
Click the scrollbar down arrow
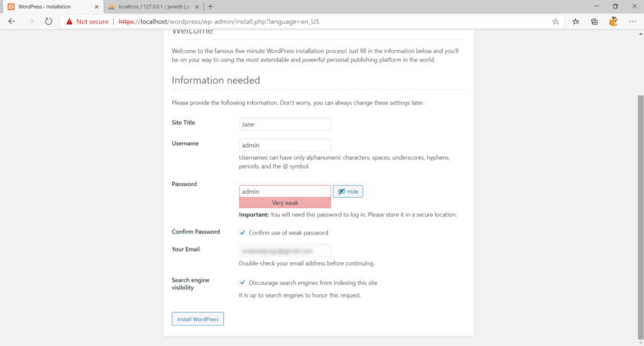pyautogui.click(x=641, y=343)
